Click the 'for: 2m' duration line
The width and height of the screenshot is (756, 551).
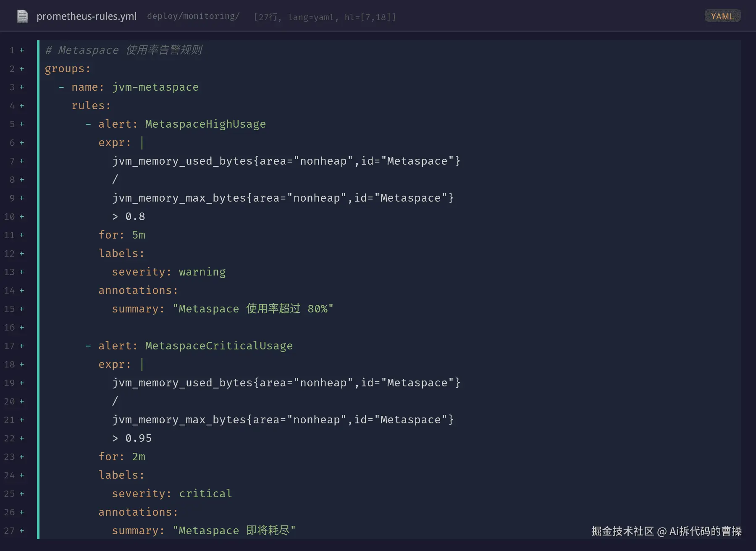point(122,457)
